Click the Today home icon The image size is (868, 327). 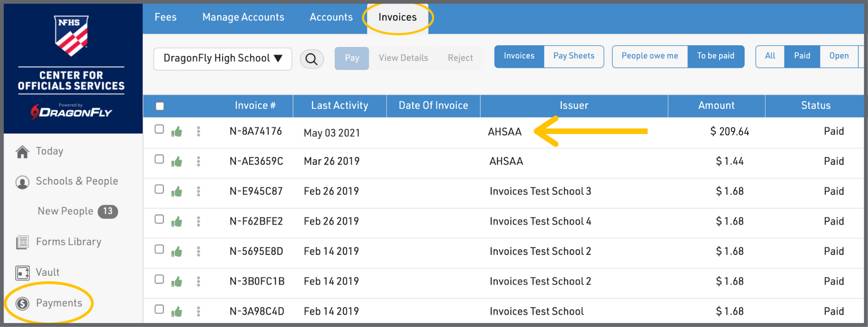point(22,152)
